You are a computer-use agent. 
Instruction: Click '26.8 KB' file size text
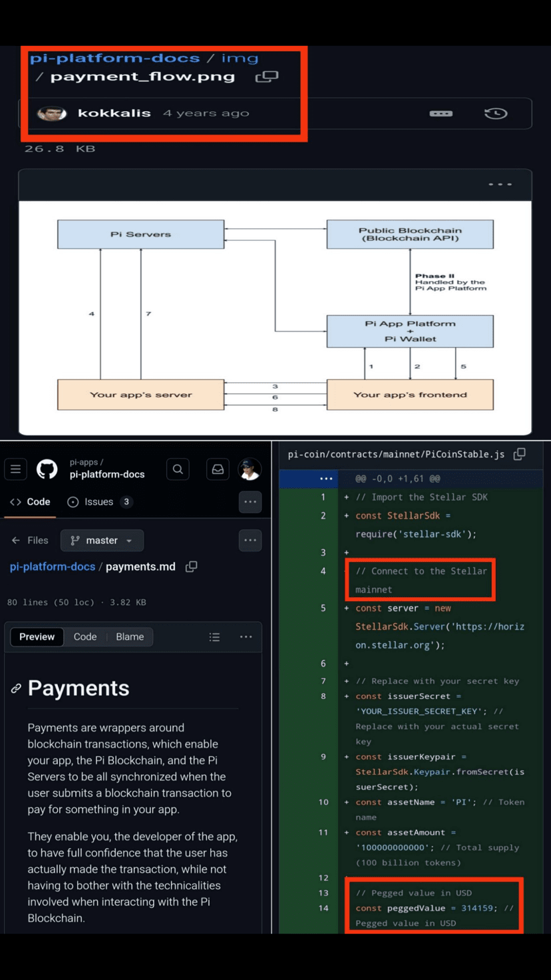(x=60, y=149)
